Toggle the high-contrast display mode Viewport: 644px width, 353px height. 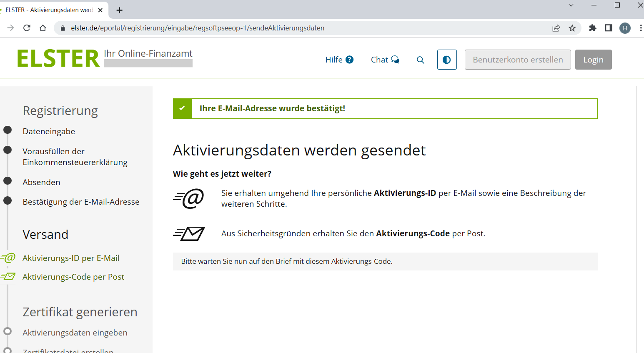pos(447,59)
